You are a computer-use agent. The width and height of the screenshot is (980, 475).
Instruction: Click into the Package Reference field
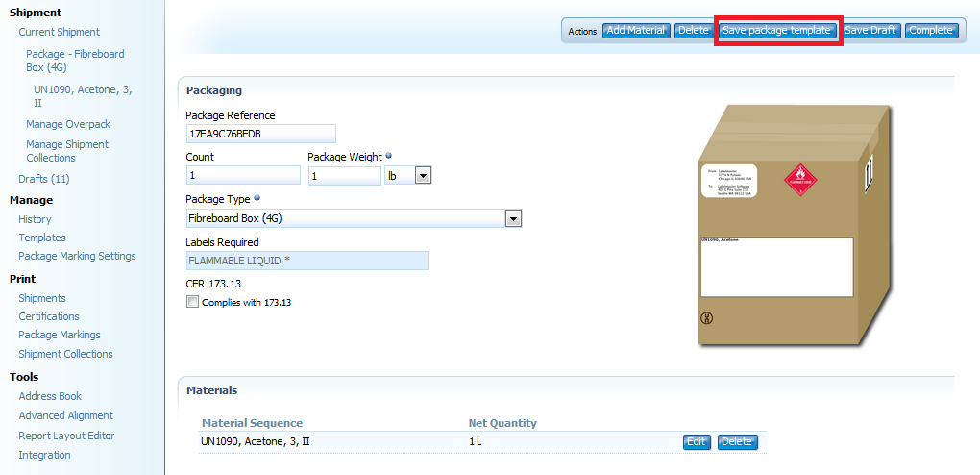260,134
